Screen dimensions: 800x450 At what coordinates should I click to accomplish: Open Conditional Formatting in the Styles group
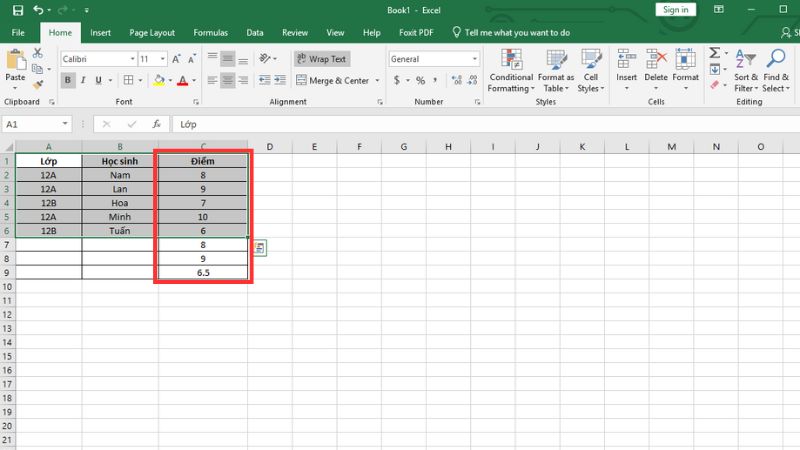pyautogui.click(x=510, y=68)
